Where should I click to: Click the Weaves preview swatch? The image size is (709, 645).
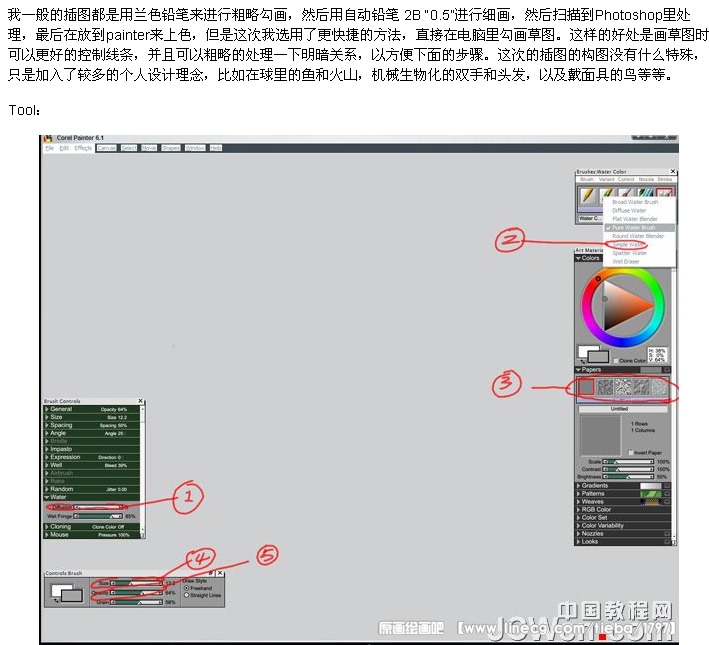(651, 502)
